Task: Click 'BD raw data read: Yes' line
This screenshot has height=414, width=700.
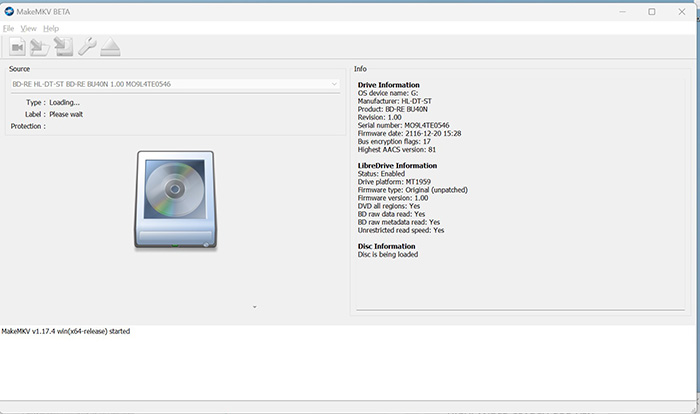Action: click(x=392, y=214)
